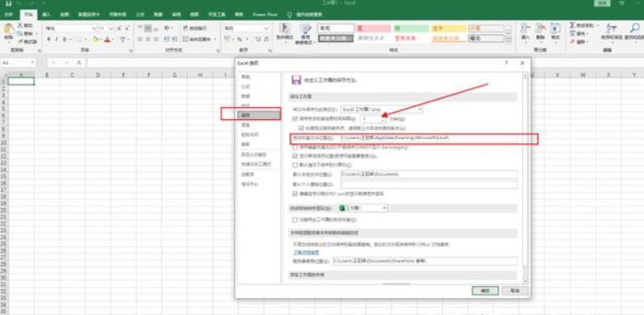This screenshot has width=644, height=315.
Task: Click the blue learn more hyperlink
Action: click(300, 252)
